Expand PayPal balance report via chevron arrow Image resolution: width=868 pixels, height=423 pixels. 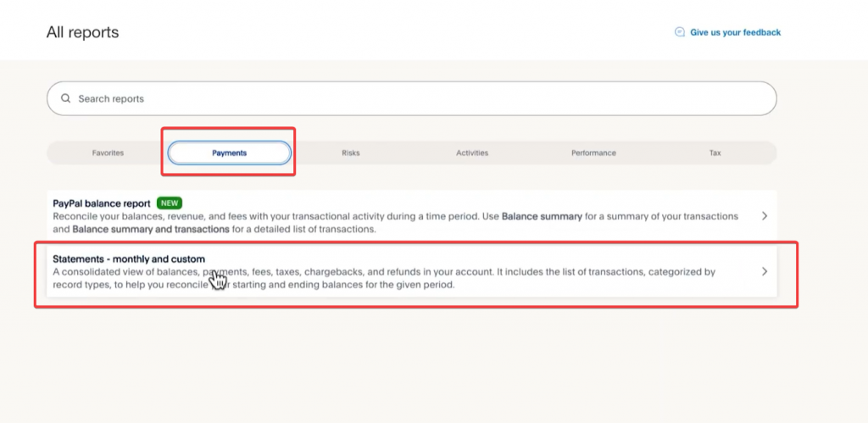coord(764,216)
